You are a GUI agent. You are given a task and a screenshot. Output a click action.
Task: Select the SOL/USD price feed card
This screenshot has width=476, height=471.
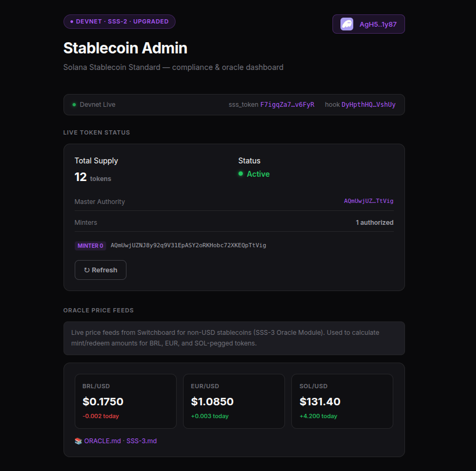click(342, 401)
